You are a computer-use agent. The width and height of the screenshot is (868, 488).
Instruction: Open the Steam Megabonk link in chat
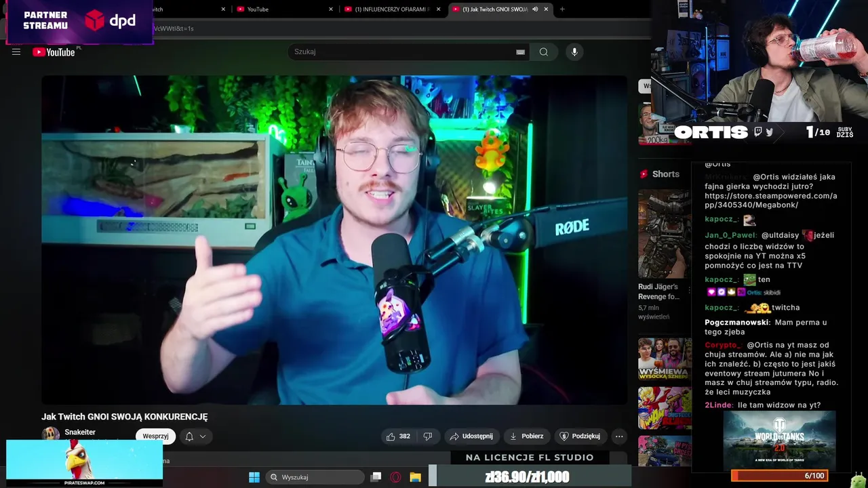(x=771, y=201)
